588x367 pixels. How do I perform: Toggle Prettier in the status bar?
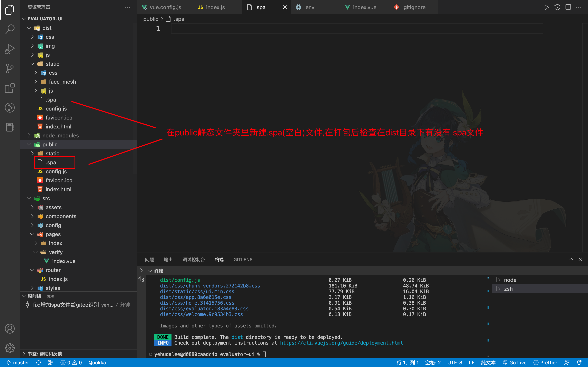tap(546, 362)
